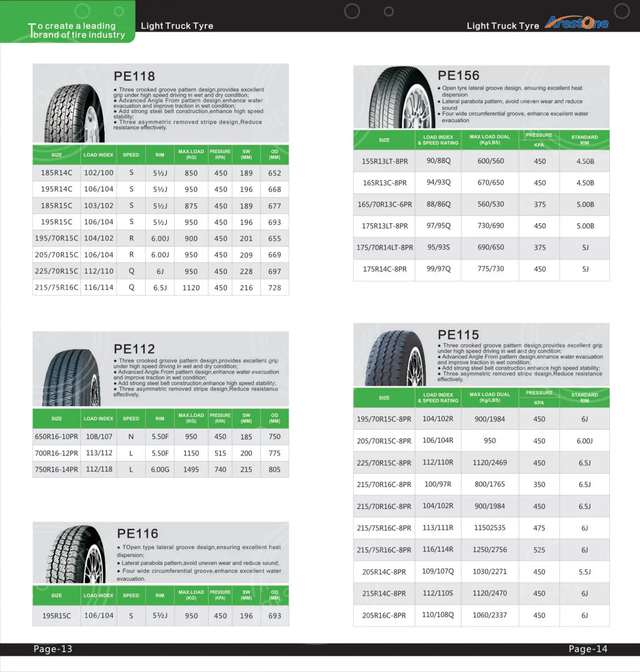Select size cell 195R14C
This screenshot has width=640, height=672.
pos(56,189)
